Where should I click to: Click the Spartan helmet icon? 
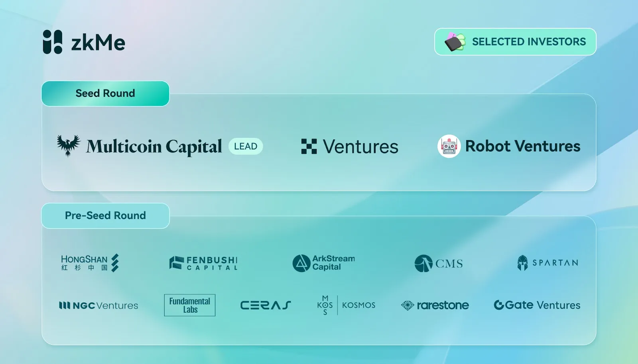pyautogui.click(x=522, y=263)
